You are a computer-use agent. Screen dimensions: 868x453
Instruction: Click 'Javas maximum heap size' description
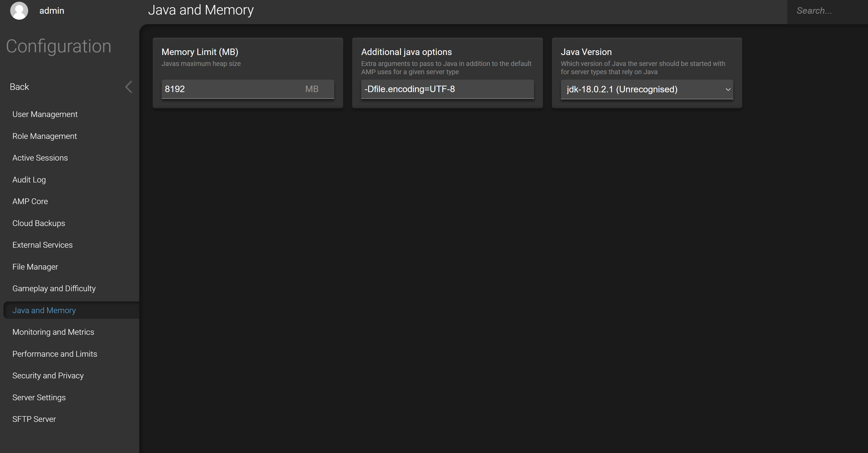click(x=201, y=64)
